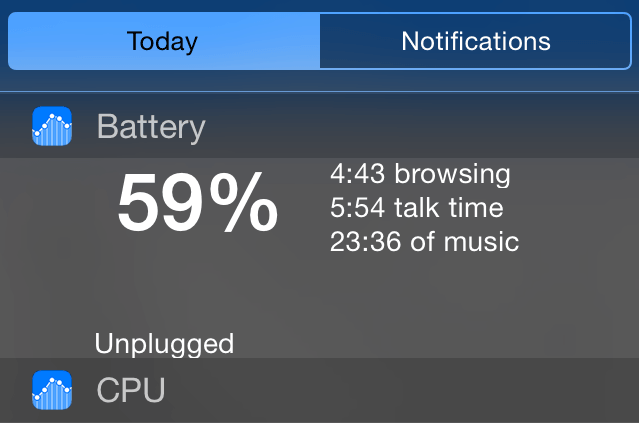The image size is (639, 423).
Task: Tap the Unplugged charging status
Action: (x=164, y=344)
